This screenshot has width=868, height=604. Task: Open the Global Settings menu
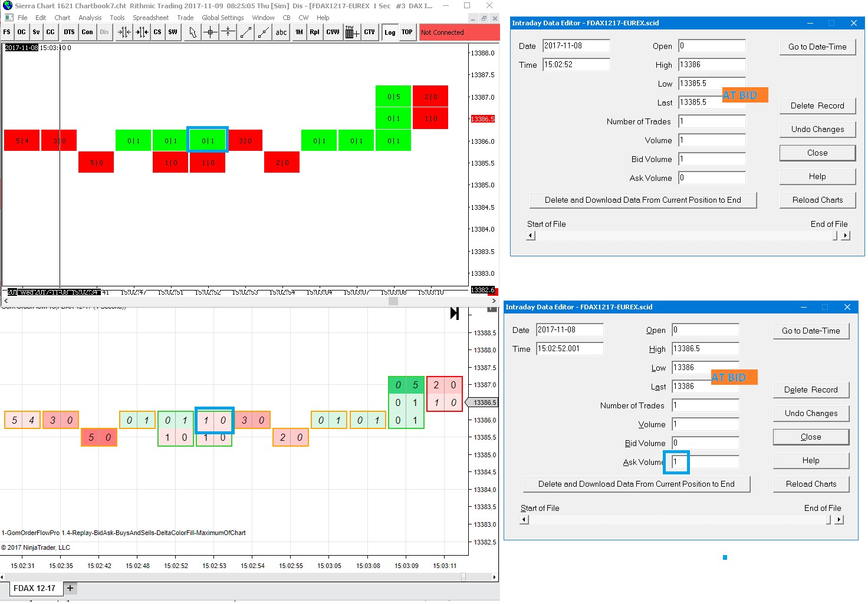click(223, 18)
